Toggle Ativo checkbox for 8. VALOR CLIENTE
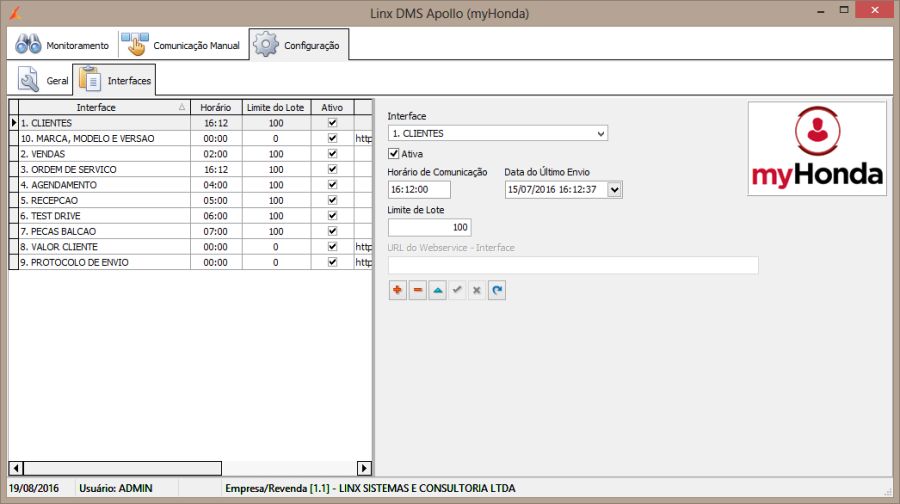 coord(332,247)
